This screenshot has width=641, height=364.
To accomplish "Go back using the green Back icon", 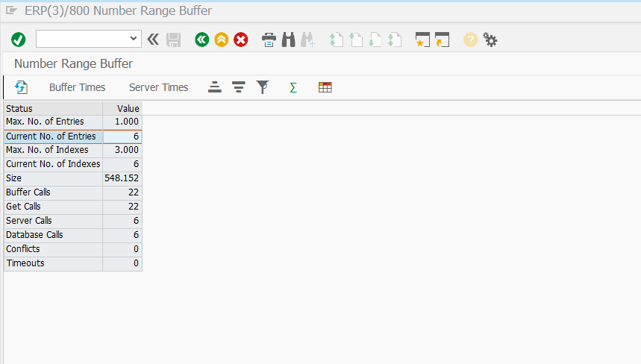I will (202, 40).
